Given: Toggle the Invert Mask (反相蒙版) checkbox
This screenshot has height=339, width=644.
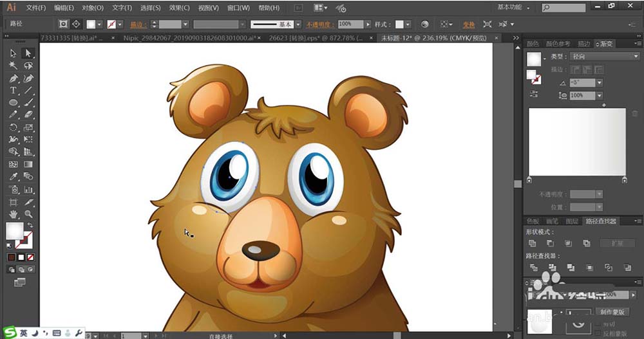Looking at the screenshot, I should tap(597, 333).
